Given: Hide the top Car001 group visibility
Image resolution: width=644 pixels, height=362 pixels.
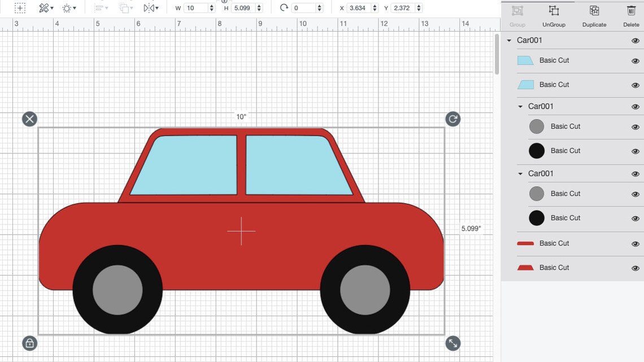Looking at the screenshot, I should click(635, 40).
